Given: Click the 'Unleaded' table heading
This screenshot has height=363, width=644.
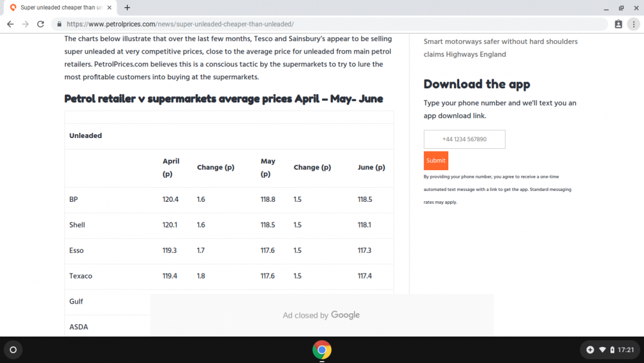Looking at the screenshot, I should (x=86, y=135).
